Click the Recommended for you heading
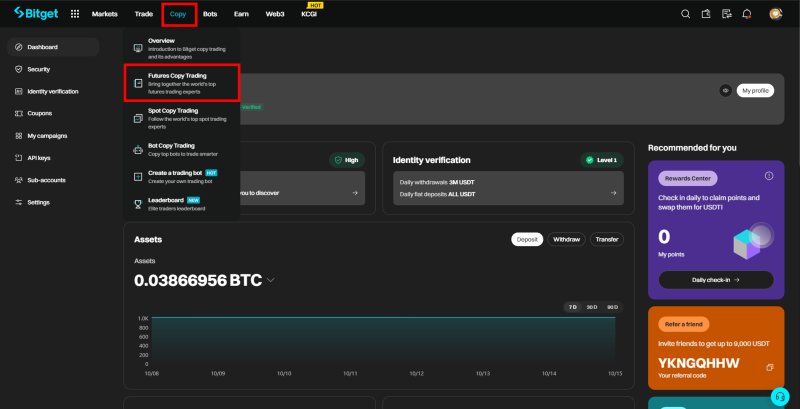 coord(692,148)
